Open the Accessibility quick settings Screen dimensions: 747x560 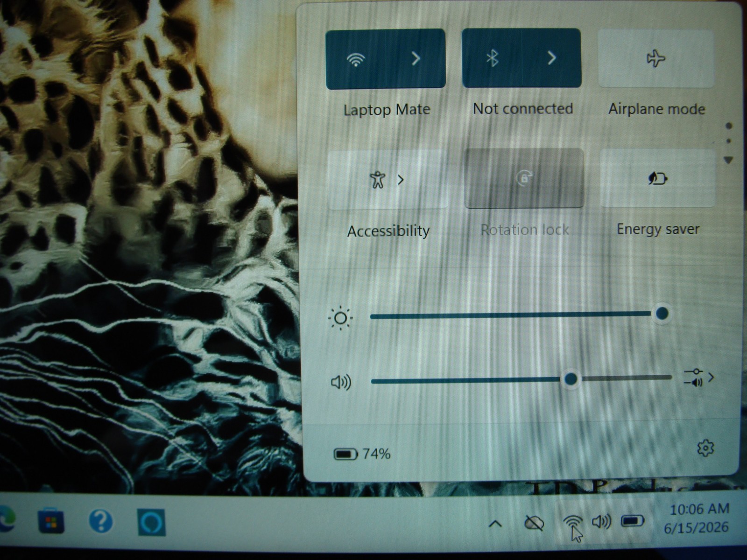387,179
